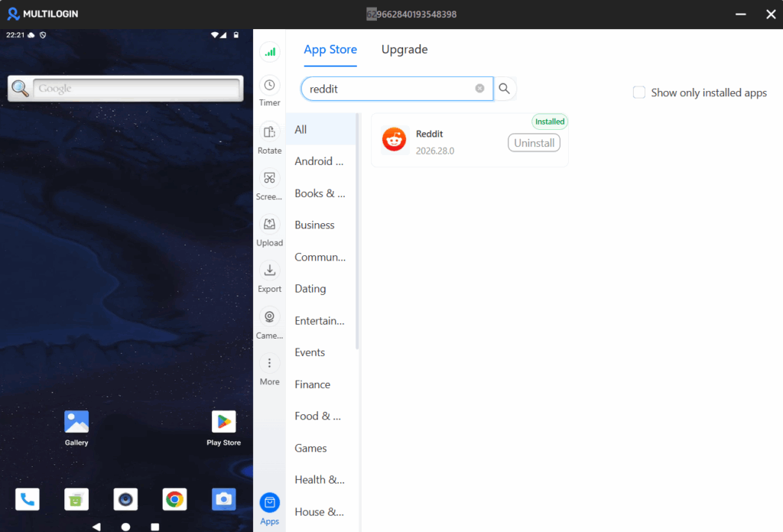Tap the Android recent apps button

pyautogui.click(x=155, y=527)
